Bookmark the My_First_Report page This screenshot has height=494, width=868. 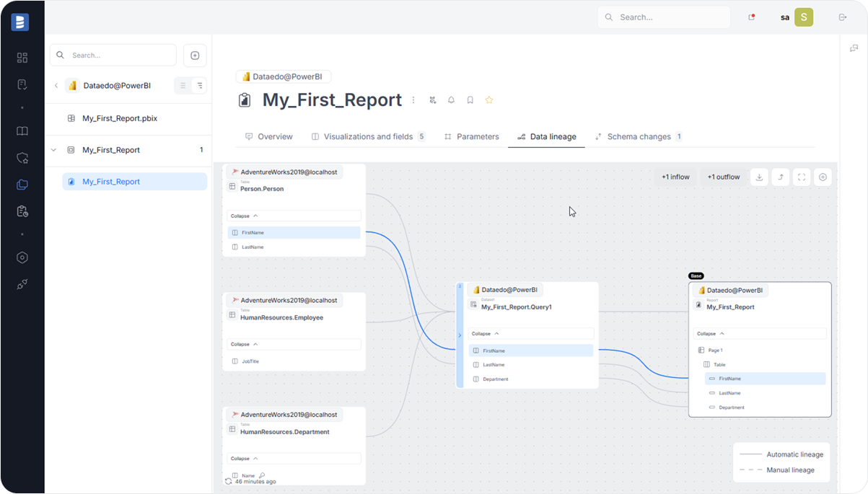click(470, 100)
